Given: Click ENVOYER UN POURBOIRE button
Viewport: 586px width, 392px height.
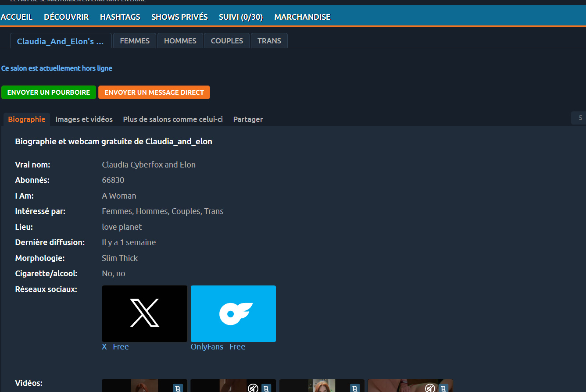Looking at the screenshot, I should point(49,92).
